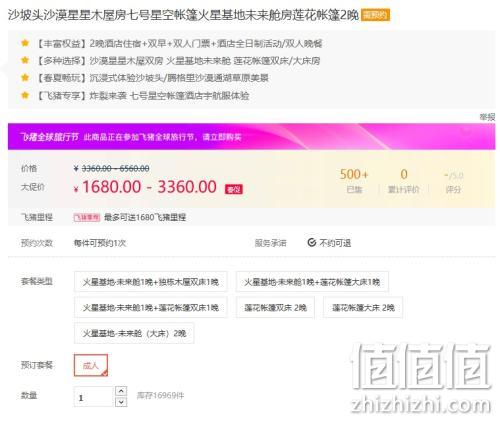Select the 成人 booking option
Viewport: 500px width, 422px height.
[91, 365]
